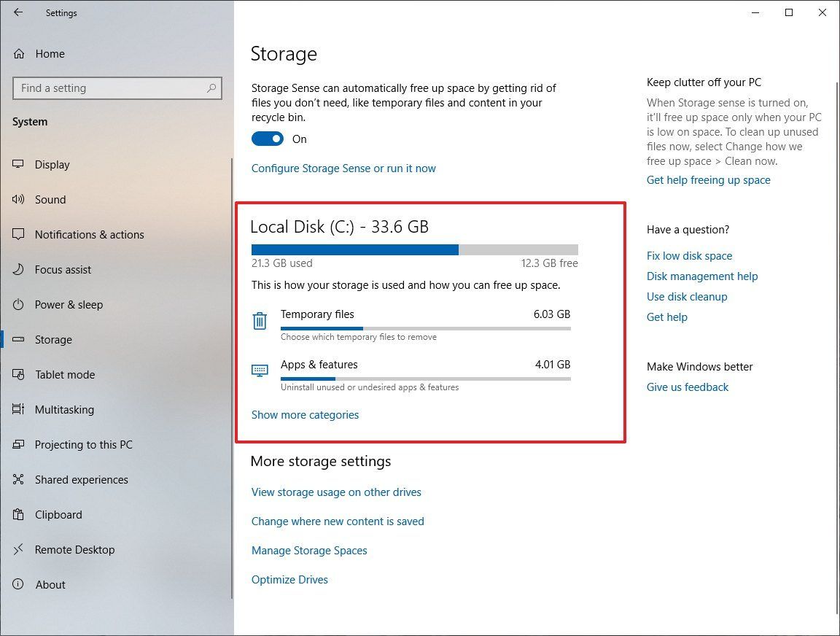
Task: Click the Remote Desktop icon
Action: [x=17, y=549]
